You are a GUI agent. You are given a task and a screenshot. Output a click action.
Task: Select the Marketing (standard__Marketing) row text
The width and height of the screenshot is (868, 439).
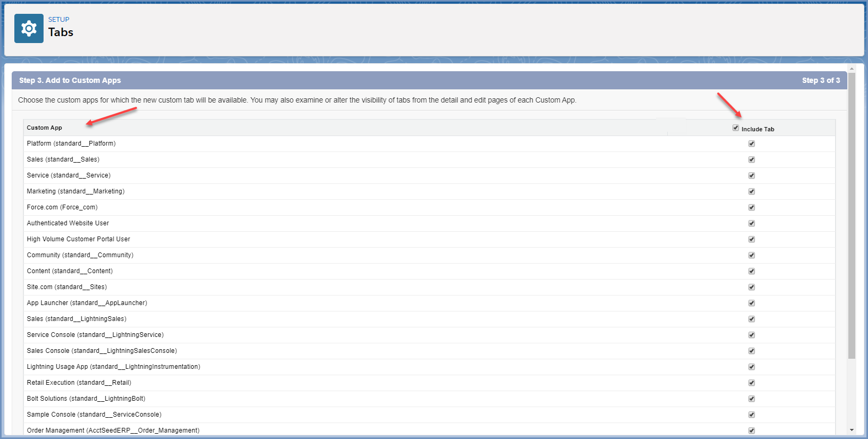76,191
